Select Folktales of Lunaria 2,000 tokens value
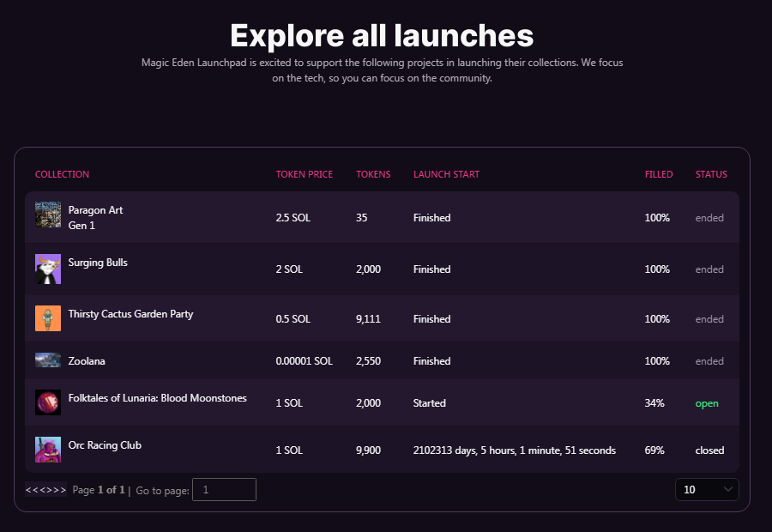772x532 pixels. click(368, 403)
